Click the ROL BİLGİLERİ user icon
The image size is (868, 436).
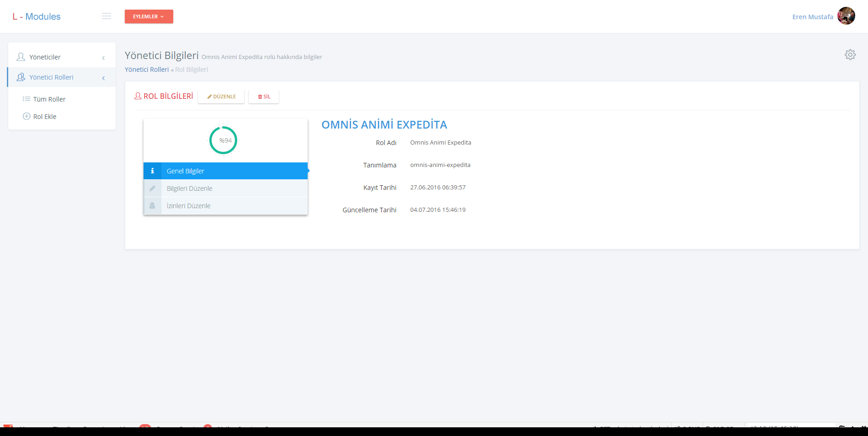pos(138,96)
